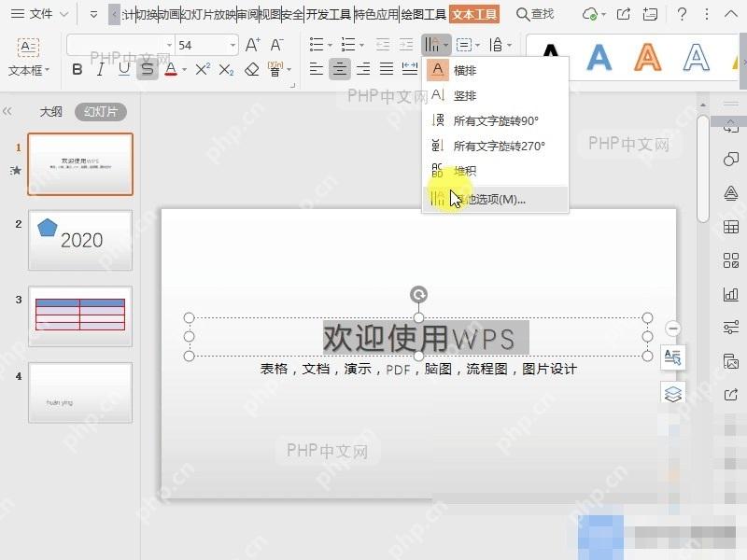
Task: Click the text options floating icon
Action: 672,357
